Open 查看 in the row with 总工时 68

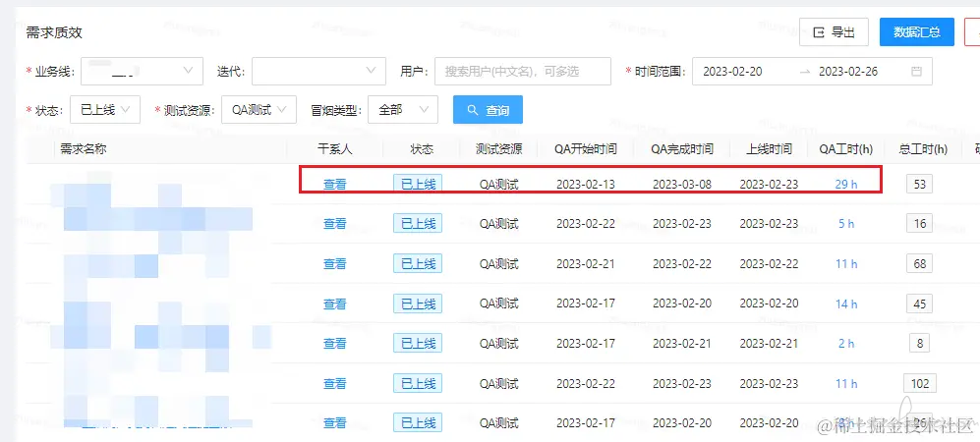pos(334,263)
